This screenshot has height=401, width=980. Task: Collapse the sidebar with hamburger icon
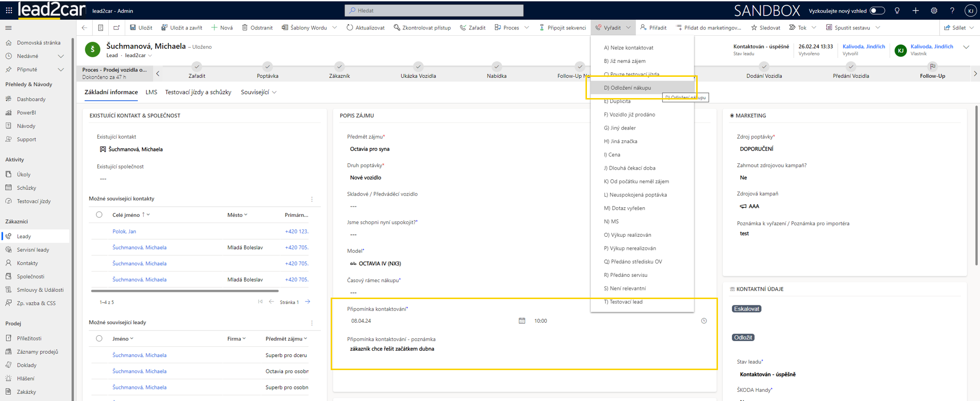click(8, 28)
